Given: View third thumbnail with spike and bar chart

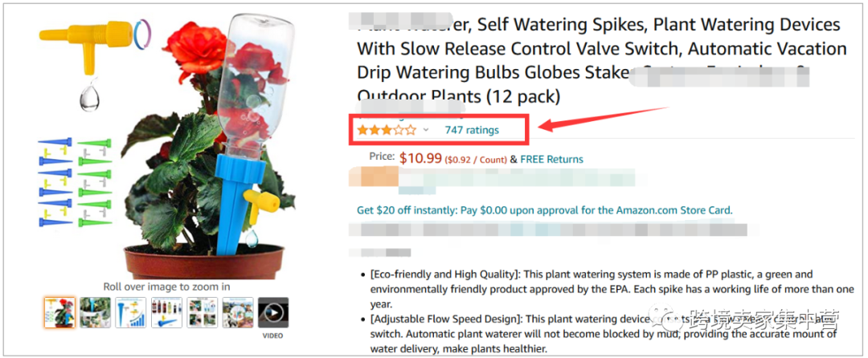Looking at the screenshot, I should 131,312.
